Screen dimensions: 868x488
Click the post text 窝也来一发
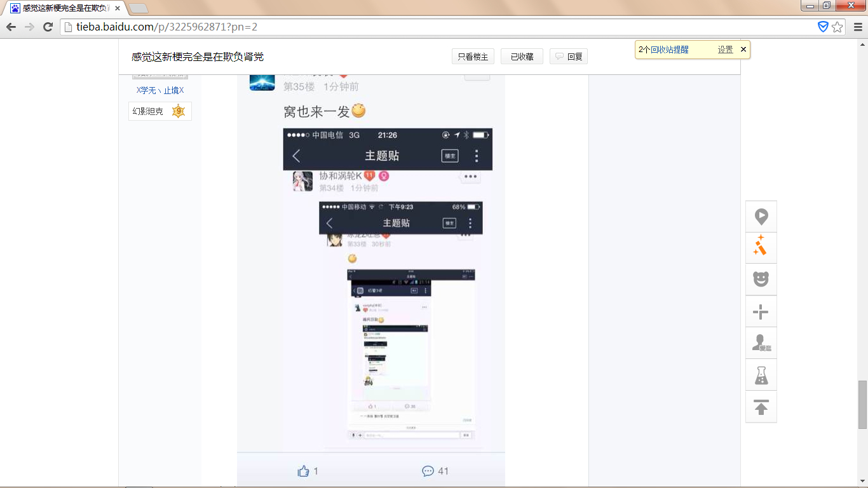(x=316, y=111)
